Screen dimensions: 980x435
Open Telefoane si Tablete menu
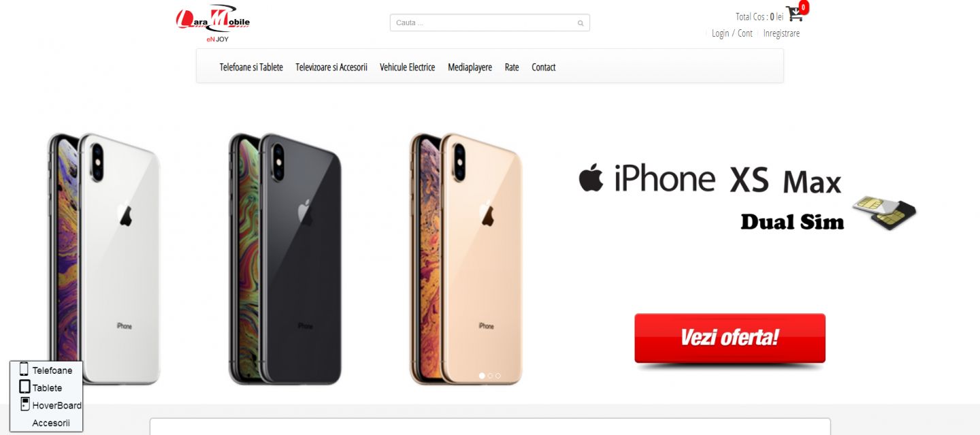(x=251, y=67)
